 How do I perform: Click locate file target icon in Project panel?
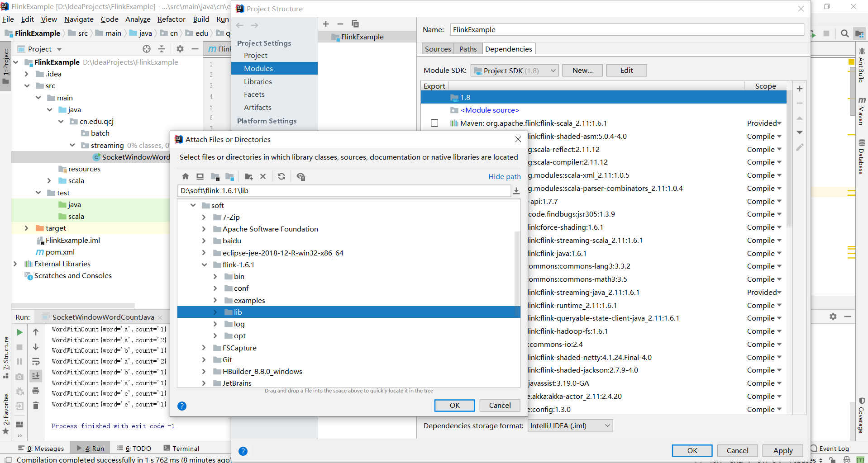pos(147,49)
